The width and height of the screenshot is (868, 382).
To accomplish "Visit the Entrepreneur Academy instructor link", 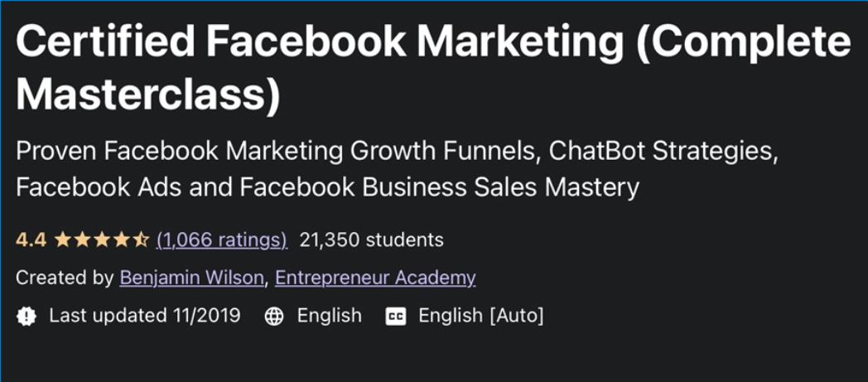I will click(x=375, y=278).
